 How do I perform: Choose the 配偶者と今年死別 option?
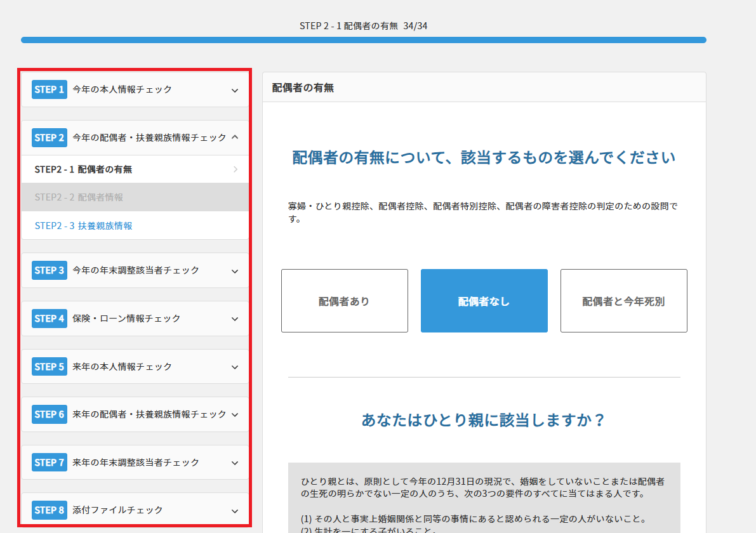[623, 301]
